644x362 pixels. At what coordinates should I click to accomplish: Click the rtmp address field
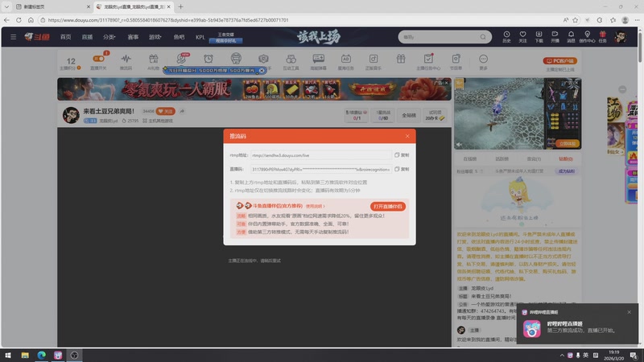click(x=320, y=155)
